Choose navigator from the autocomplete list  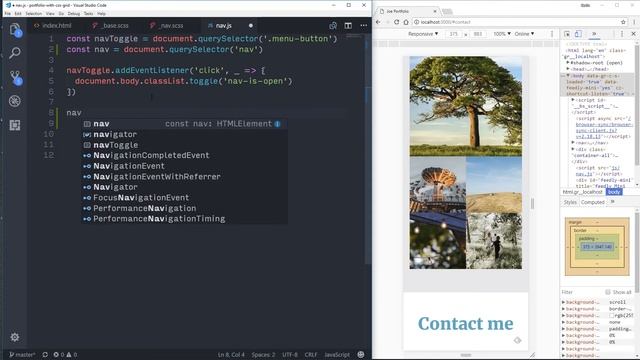click(x=184, y=134)
